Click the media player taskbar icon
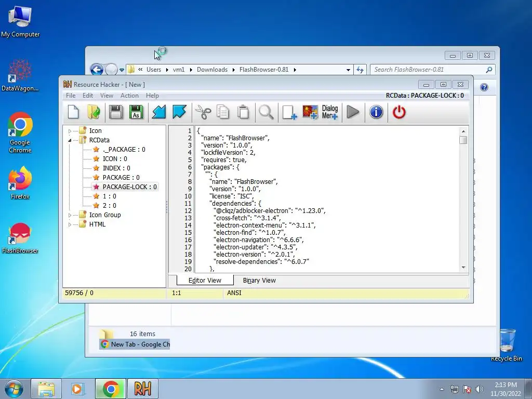Viewport: 532px width, 399px height. (x=77, y=389)
